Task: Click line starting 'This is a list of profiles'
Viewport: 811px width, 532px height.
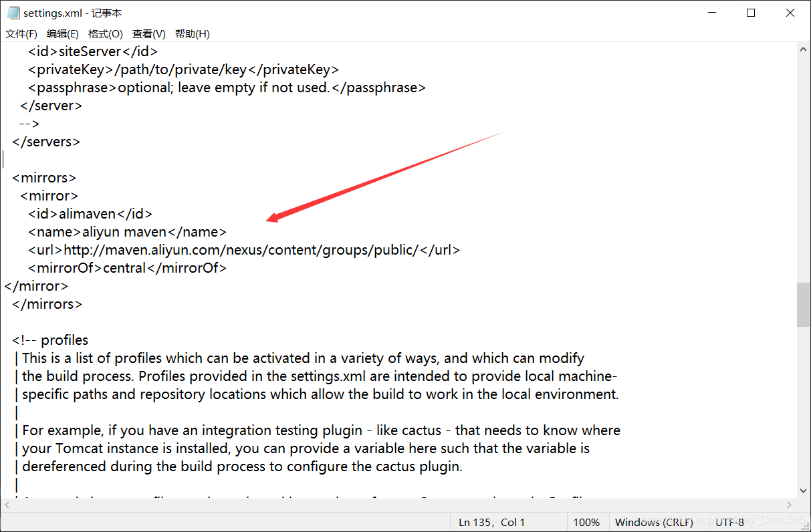Action: (299, 358)
